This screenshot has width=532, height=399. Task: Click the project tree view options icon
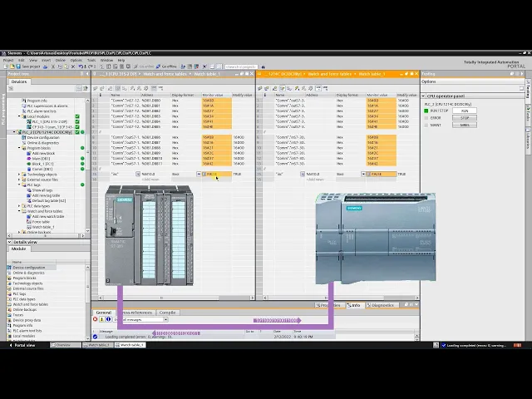click(x=79, y=88)
